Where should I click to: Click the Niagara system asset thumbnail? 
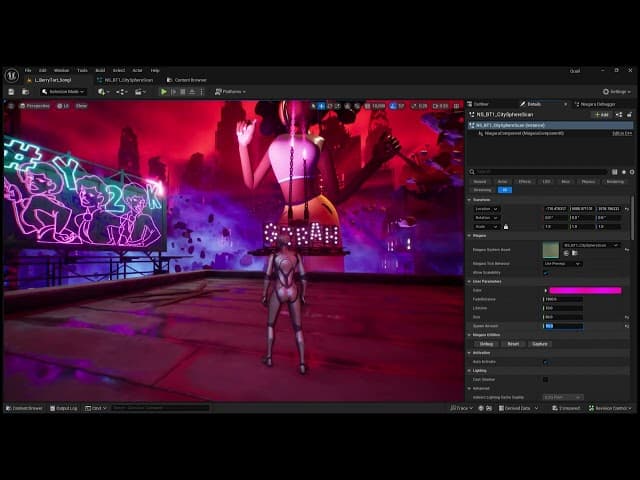pyautogui.click(x=551, y=250)
